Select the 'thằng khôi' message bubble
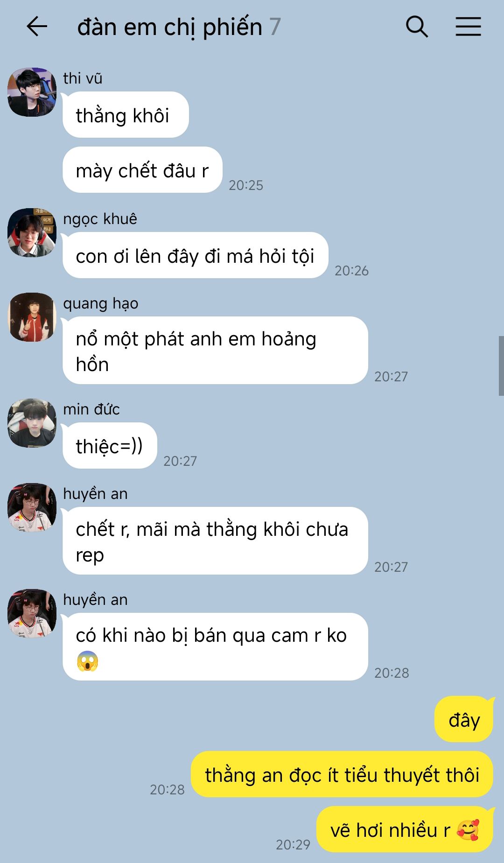Image resolution: width=504 pixels, height=863 pixels. click(x=126, y=115)
